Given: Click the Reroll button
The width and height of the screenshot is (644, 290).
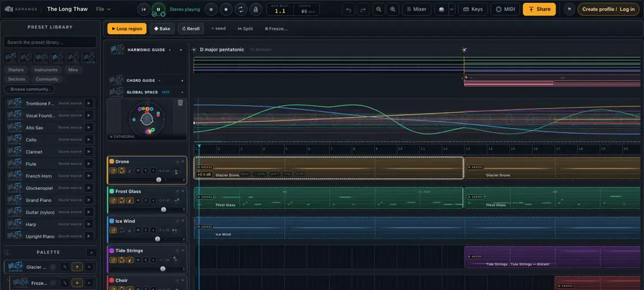Looking at the screenshot, I should [190, 29].
